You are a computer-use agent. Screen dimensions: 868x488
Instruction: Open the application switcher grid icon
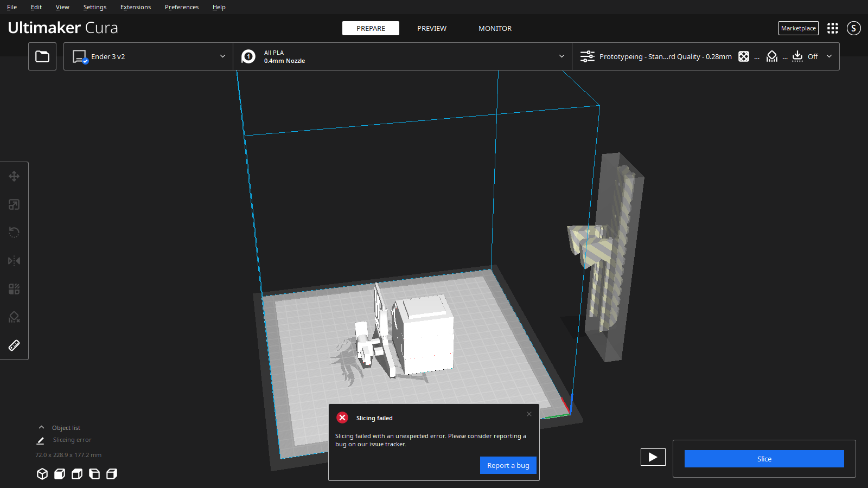[x=833, y=28]
